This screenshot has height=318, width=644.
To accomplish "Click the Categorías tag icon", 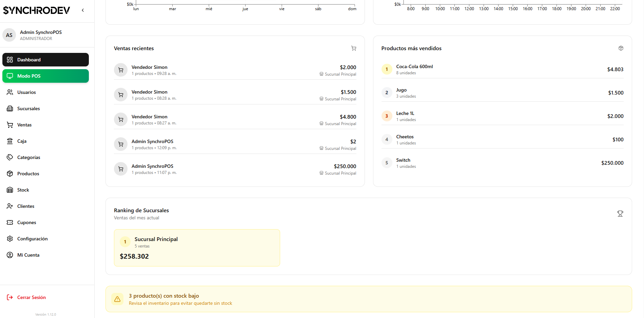I will click(x=10, y=157).
